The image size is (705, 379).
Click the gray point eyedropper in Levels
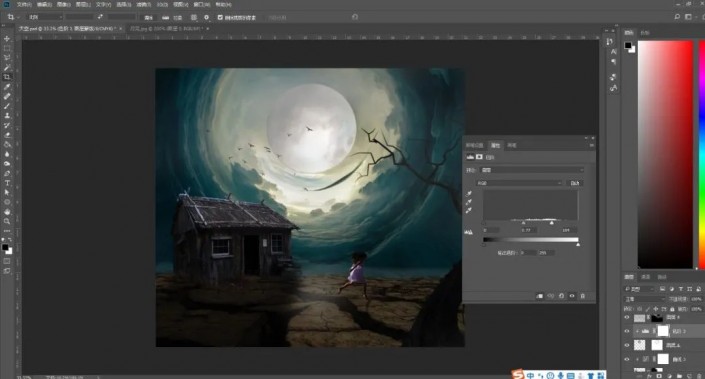(x=469, y=202)
